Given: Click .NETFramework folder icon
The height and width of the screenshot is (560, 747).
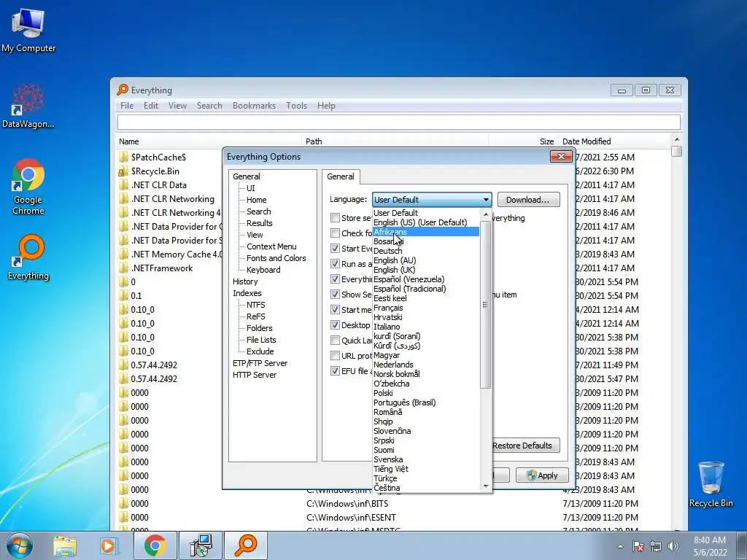Looking at the screenshot, I should coord(123,268).
